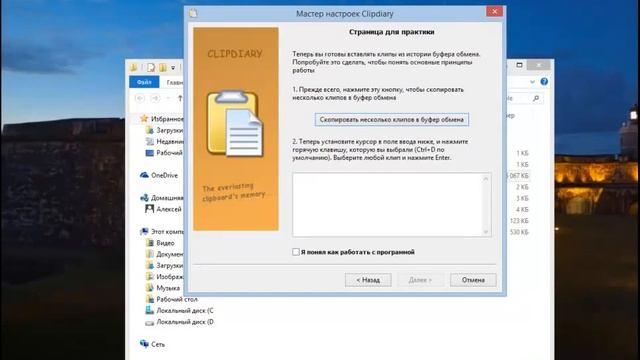The image size is (640, 360).
Task: Click 'Далее >' in the Clipdiary wizard
Action: (x=420, y=280)
